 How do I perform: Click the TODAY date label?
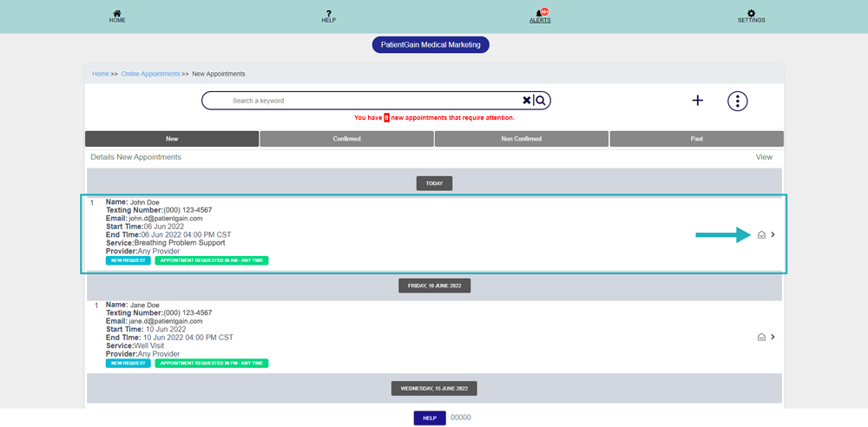coord(435,183)
